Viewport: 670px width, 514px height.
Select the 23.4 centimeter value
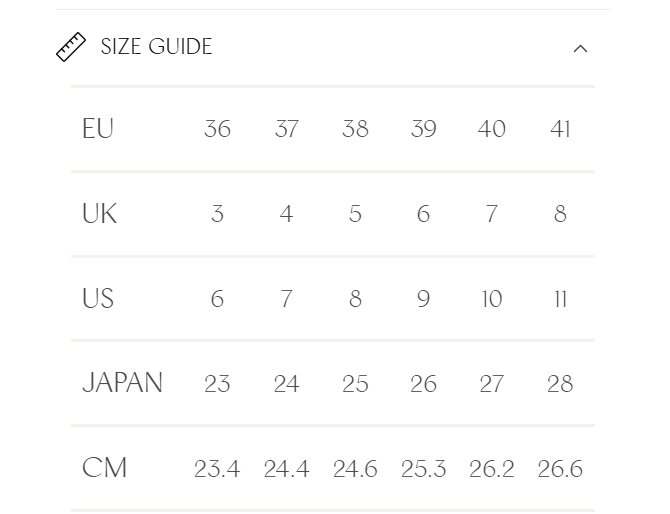click(217, 469)
